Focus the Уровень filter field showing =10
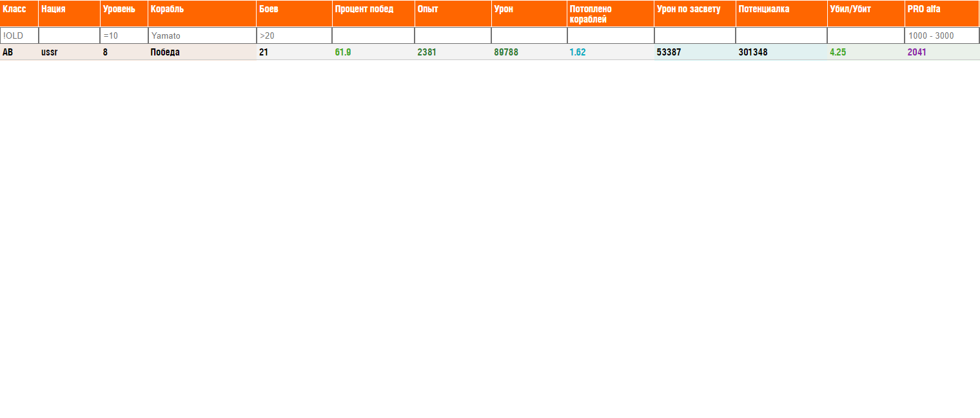 [124, 35]
